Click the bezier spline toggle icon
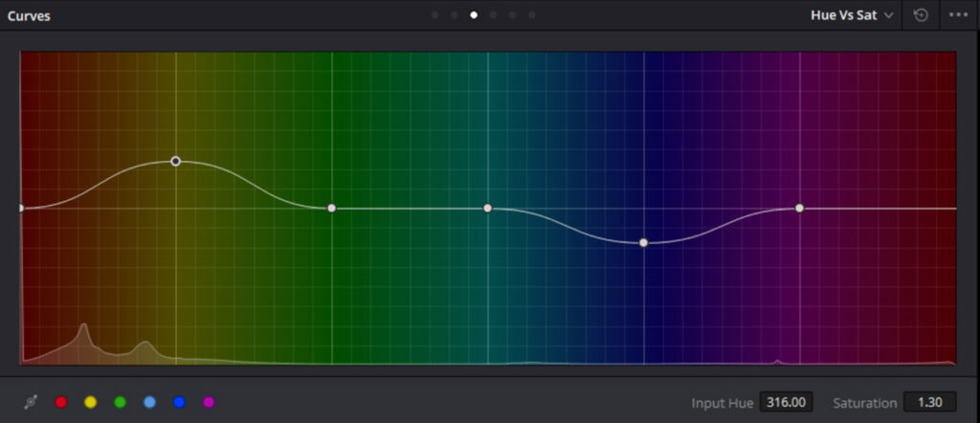This screenshot has height=423, width=980. (x=30, y=403)
